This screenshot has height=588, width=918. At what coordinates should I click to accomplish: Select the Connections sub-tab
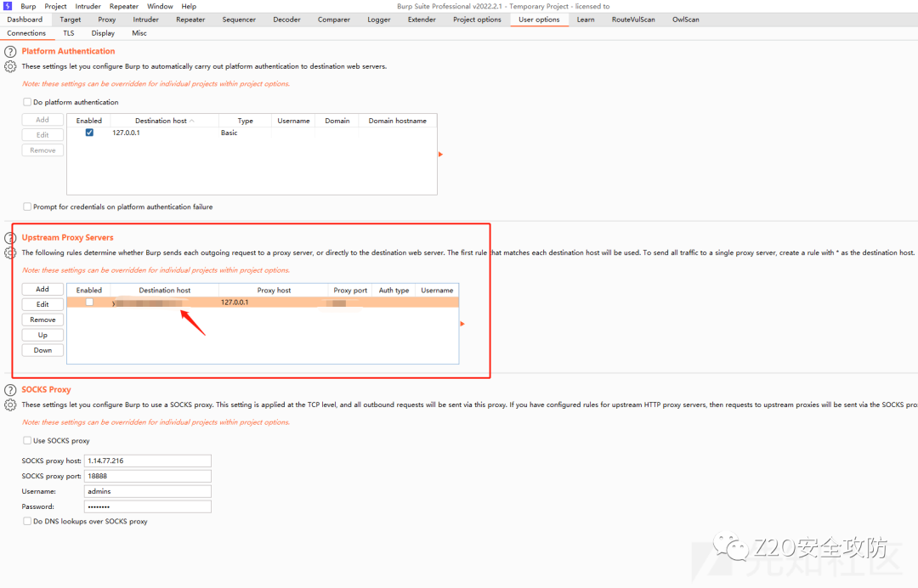click(26, 33)
